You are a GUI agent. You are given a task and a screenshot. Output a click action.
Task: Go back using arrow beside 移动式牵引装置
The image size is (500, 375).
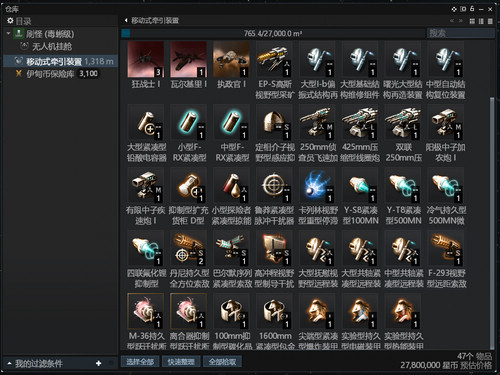[x=126, y=20]
